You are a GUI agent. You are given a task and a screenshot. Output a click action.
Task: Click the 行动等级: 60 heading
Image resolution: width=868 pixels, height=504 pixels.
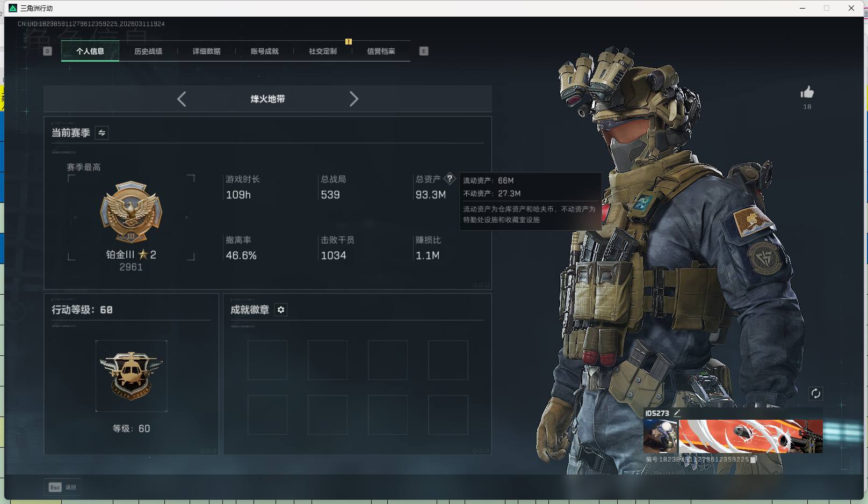(x=82, y=310)
